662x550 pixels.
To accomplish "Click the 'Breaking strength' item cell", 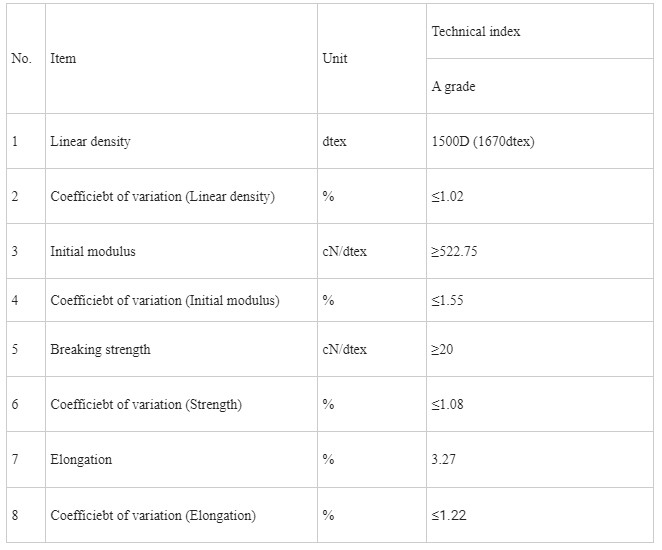I will click(x=100, y=350).
